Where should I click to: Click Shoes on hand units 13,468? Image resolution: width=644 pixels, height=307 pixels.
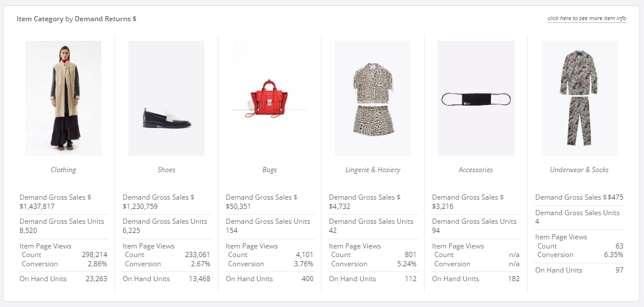(x=199, y=279)
